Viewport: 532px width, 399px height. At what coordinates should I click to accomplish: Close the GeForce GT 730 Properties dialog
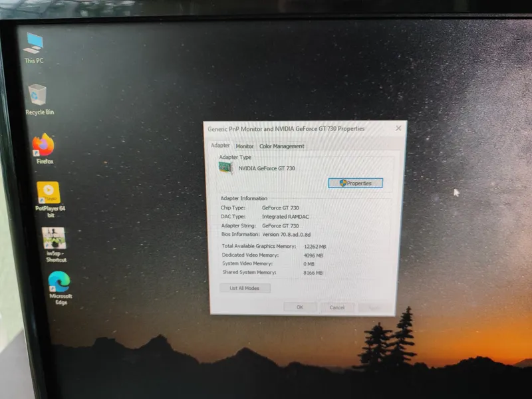[x=398, y=128]
